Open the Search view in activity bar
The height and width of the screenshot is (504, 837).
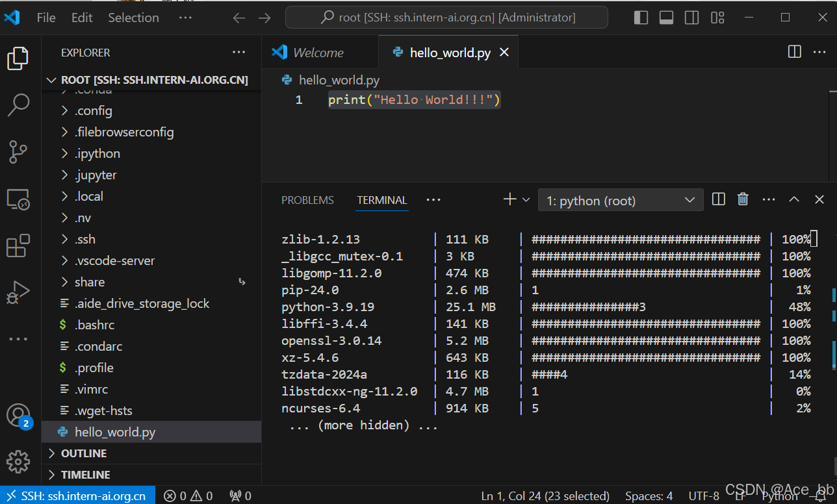18,105
